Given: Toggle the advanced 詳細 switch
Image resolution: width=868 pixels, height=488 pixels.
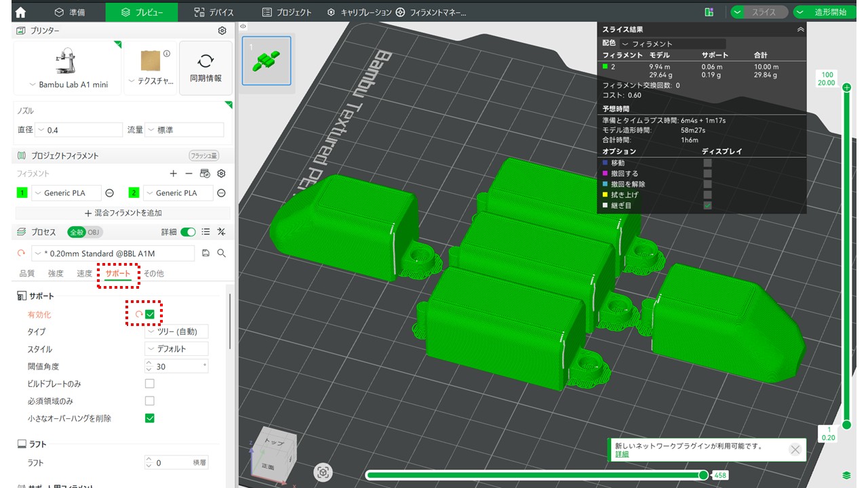Looking at the screenshot, I should click(x=188, y=232).
